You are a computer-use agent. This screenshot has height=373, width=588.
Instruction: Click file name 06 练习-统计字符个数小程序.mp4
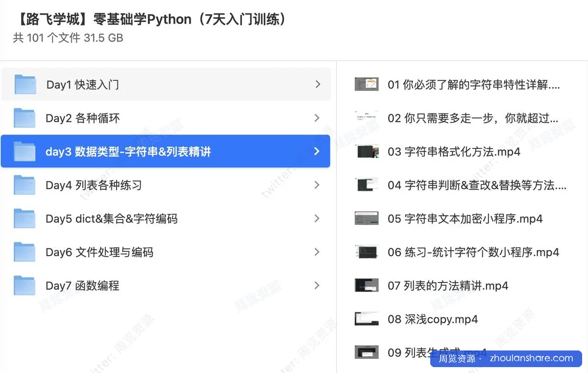473,252
